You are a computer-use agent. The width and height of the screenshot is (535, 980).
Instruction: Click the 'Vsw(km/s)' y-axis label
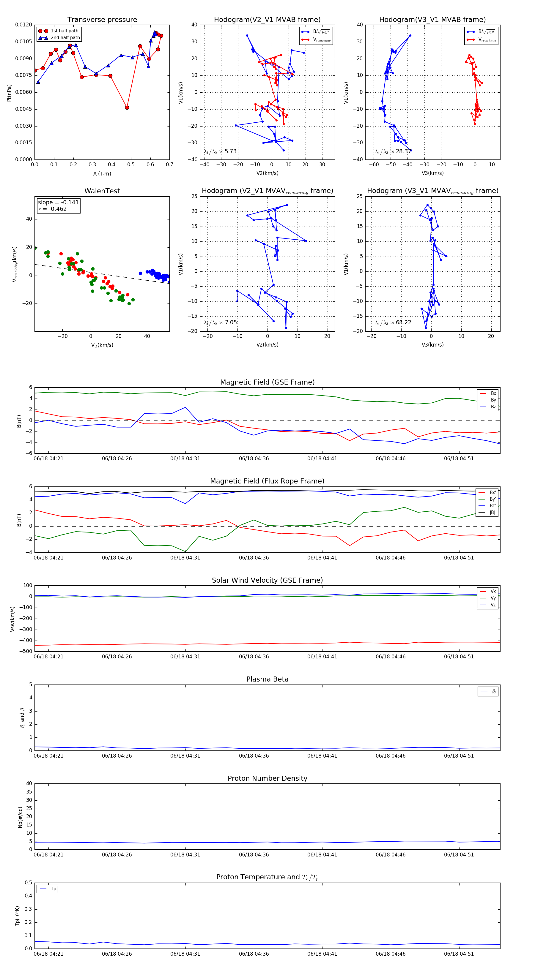12,619
